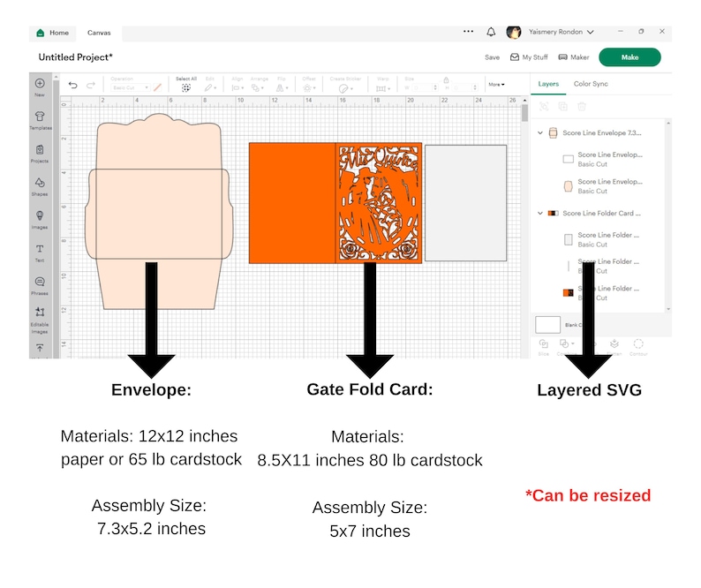Open My Stuff
The width and height of the screenshot is (701, 588).
click(x=529, y=57)
